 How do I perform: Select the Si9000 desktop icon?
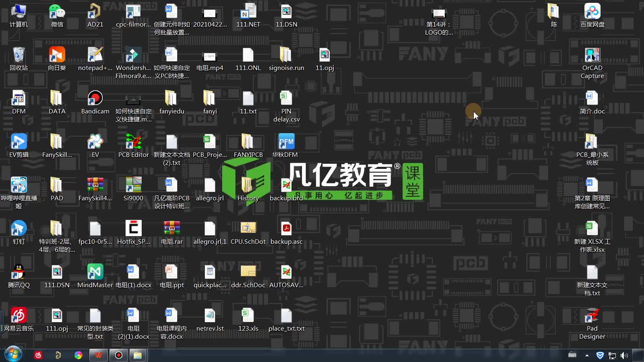pos(133,186)
